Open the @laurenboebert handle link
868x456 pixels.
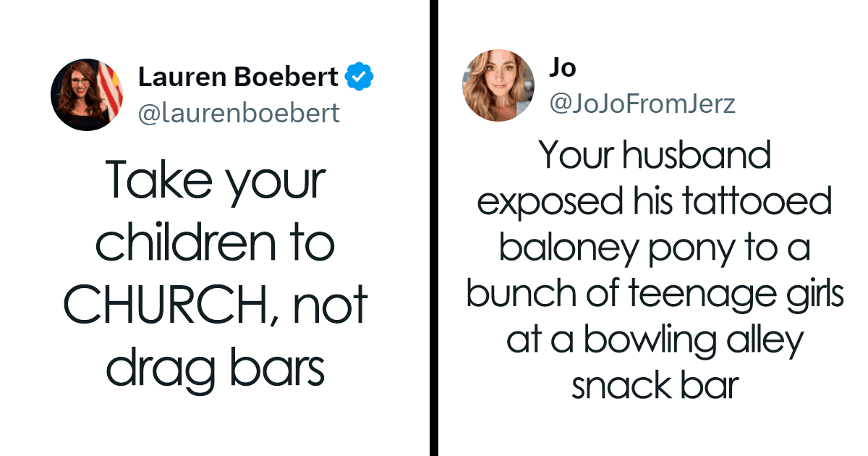pyautogui.click(x=238, y=114)
